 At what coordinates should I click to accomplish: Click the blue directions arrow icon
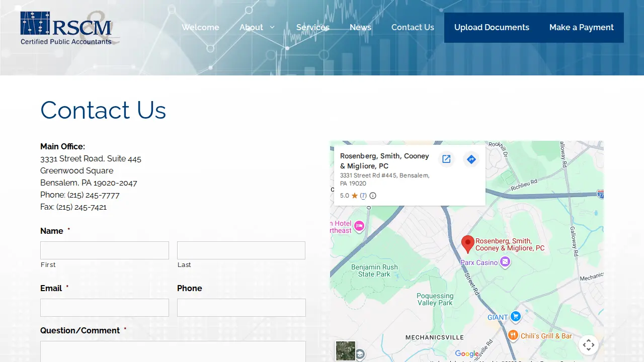(x=471, y=159)
